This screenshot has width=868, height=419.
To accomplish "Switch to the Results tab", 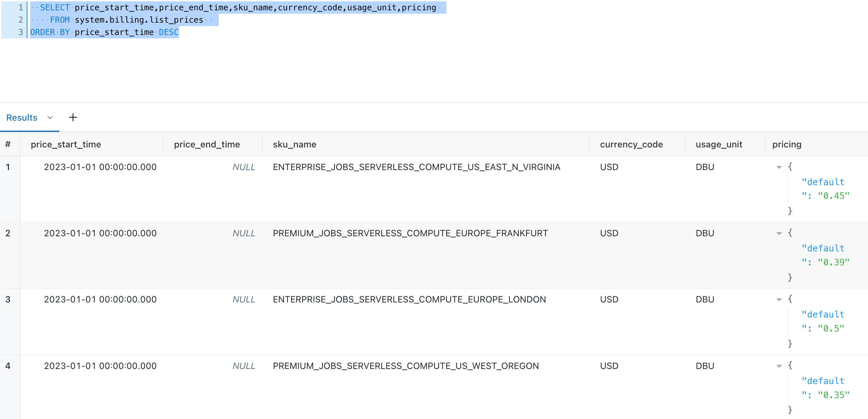I will click(x=22, y=118).
